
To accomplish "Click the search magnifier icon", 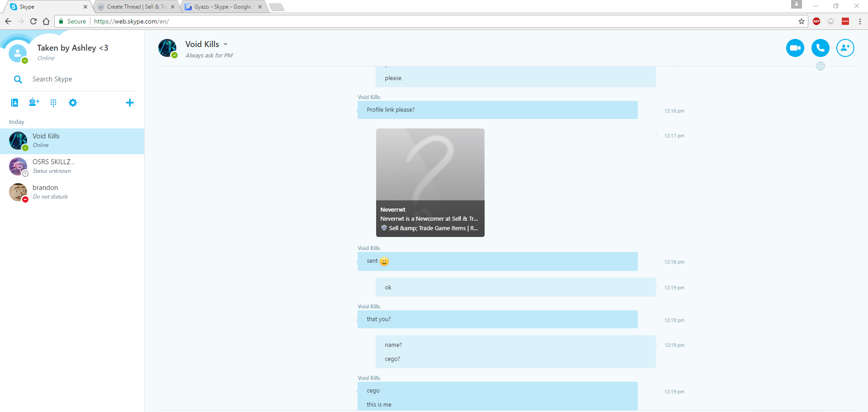I will (x=18, y=79).
